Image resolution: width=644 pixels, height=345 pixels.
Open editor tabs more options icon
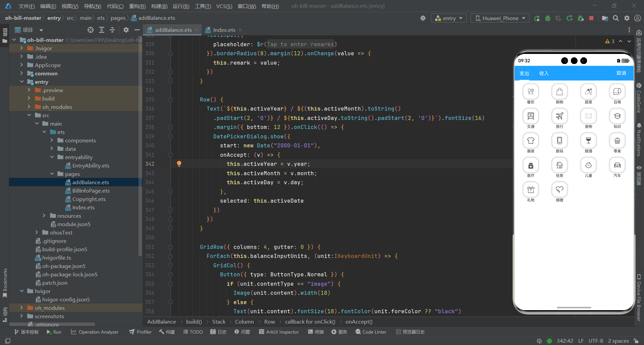pyautogui.click(x=629, y=30)
